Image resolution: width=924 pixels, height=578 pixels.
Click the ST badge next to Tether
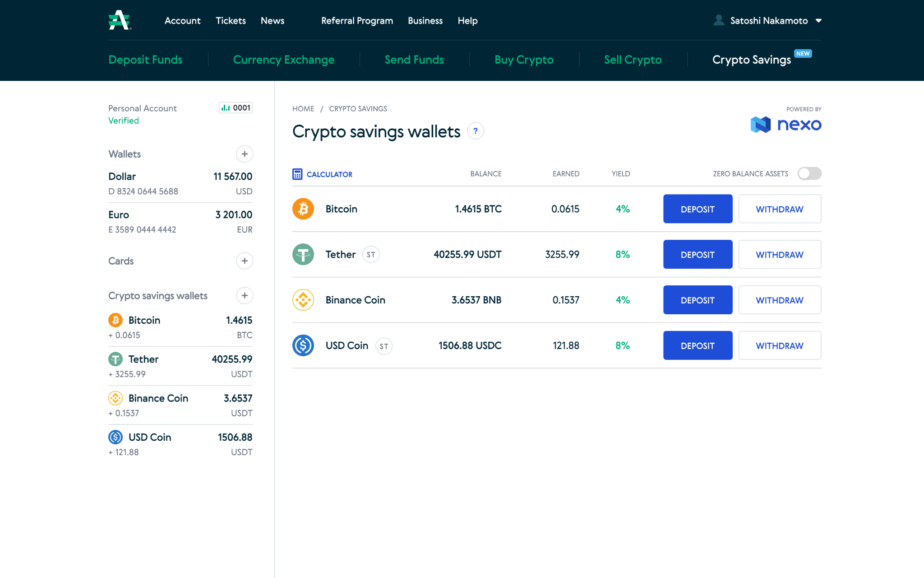click(x=371, y=255)
